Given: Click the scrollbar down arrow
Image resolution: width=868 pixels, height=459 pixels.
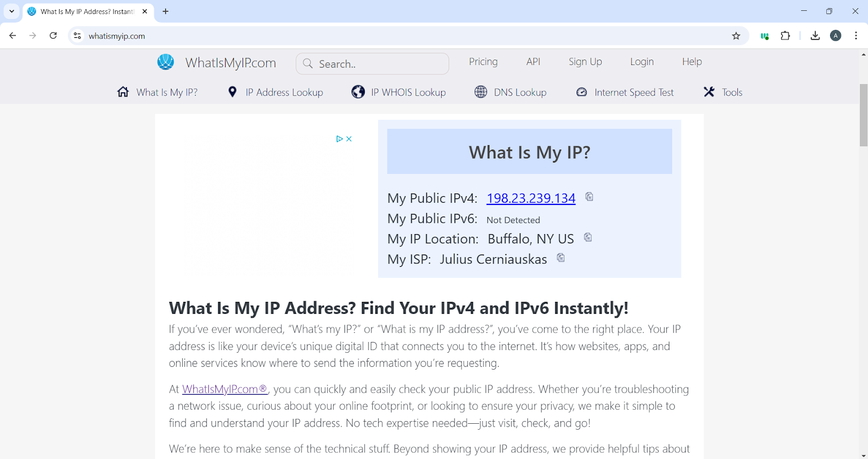Looking at the screenshot, I should click(864, 455).
